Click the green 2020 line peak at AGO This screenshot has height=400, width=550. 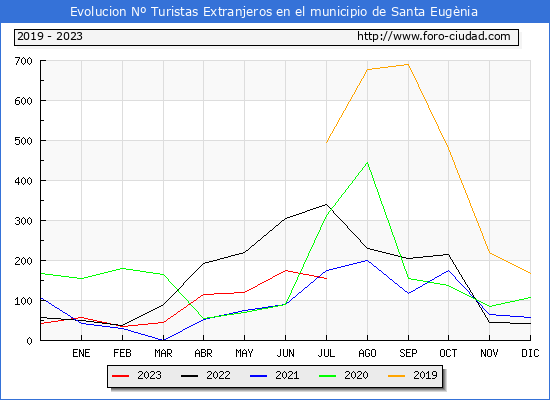point(367,162)
